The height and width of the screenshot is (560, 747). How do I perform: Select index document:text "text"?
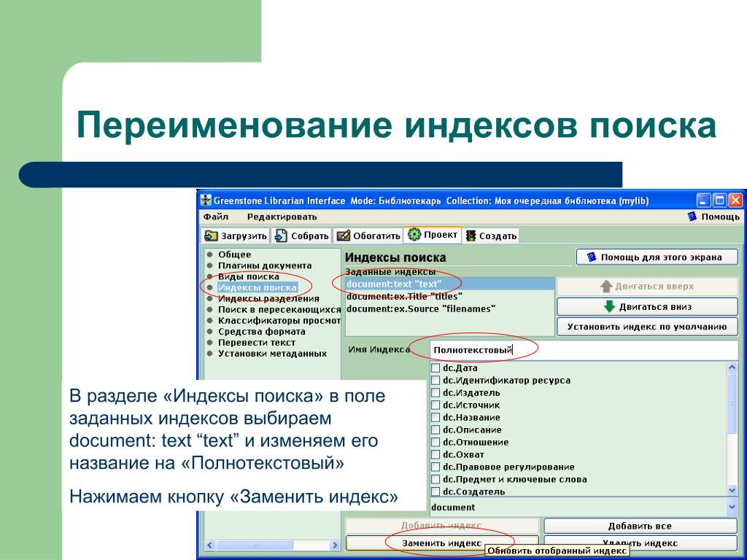(449, 284)
